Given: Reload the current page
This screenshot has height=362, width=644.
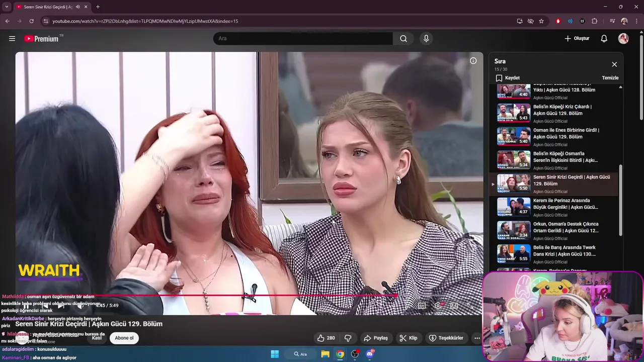Looking at the screenshot, I should pyautogui.click(x=31, y=21).
